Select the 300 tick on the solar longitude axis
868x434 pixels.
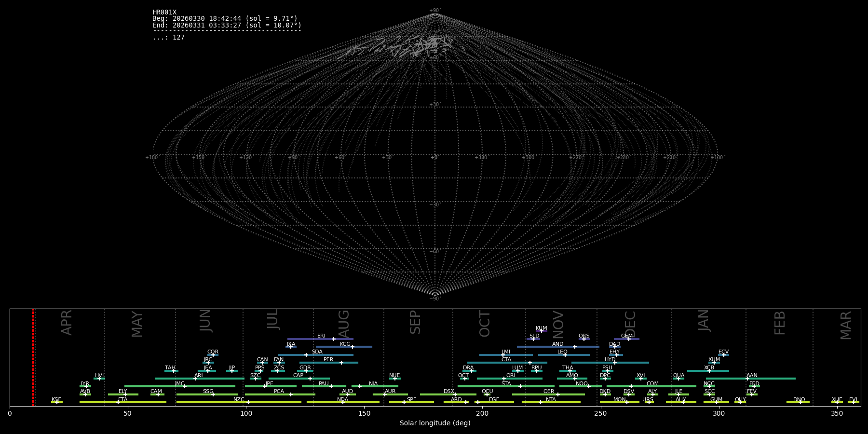click(719, 413)
